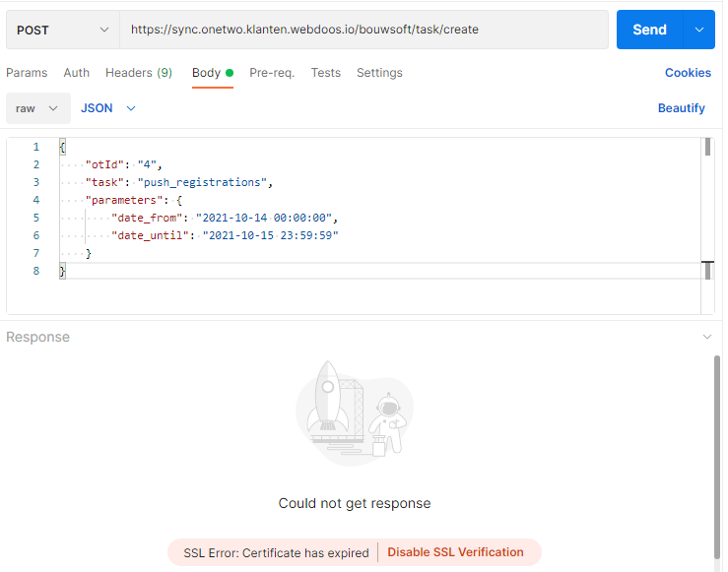Open the Pre-req. tab
This screenshot has width=728, height=572.
point(272,73)
